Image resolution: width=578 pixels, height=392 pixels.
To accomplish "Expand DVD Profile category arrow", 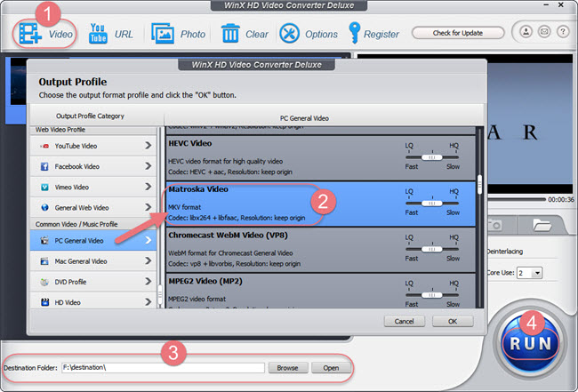I will point(149,282).
